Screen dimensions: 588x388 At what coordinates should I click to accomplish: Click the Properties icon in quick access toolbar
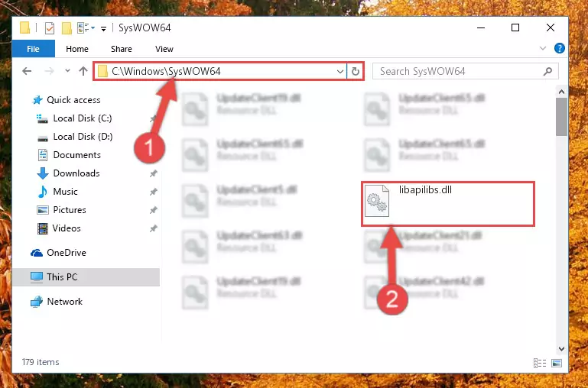50,28
